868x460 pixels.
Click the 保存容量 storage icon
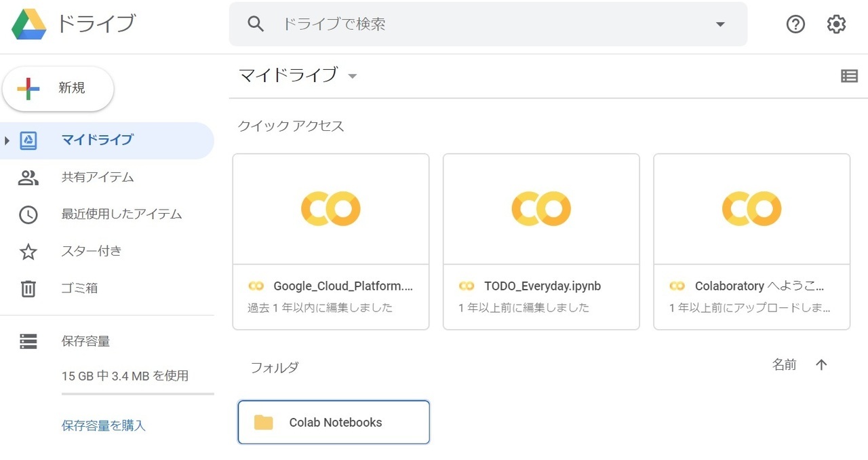pos(28,341)
